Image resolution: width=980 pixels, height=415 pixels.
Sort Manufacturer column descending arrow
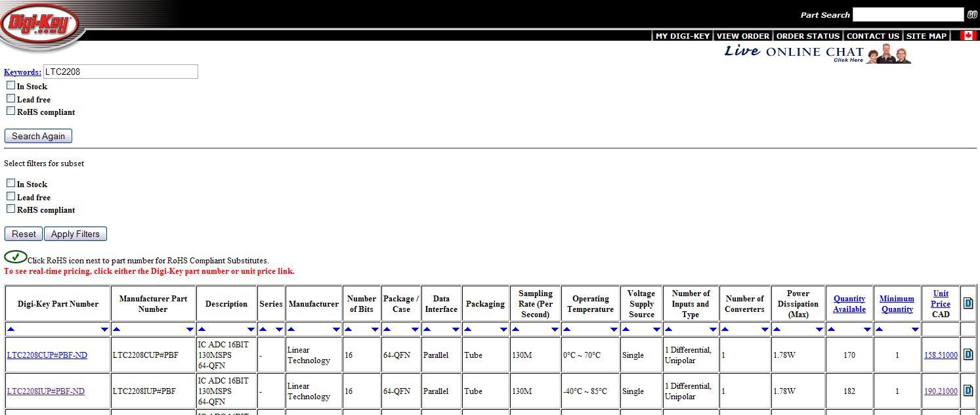coord(336,330)
